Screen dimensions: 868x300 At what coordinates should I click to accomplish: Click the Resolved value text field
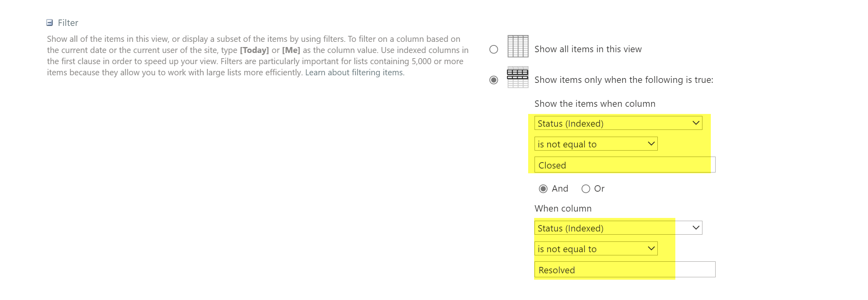(x=625, y=270)
